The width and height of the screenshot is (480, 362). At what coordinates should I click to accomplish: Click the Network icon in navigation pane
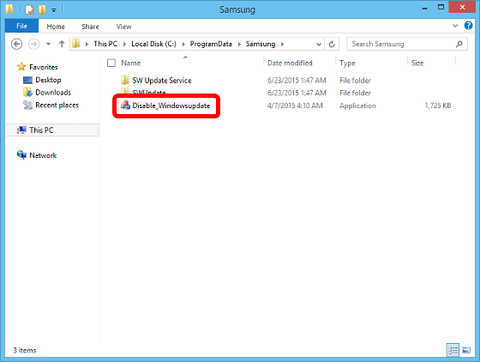point(22,155)
